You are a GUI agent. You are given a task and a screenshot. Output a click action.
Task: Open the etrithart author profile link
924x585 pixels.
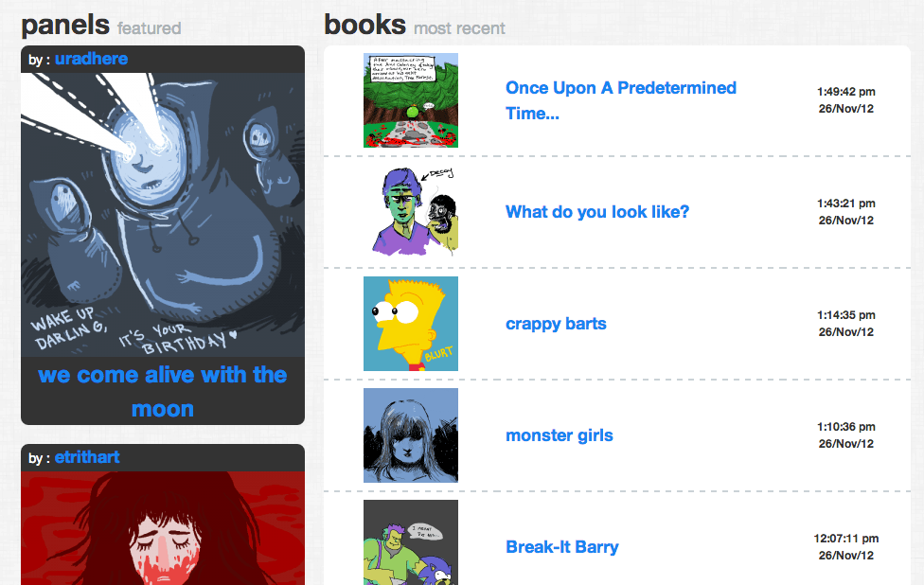click(x=87, y=457)
